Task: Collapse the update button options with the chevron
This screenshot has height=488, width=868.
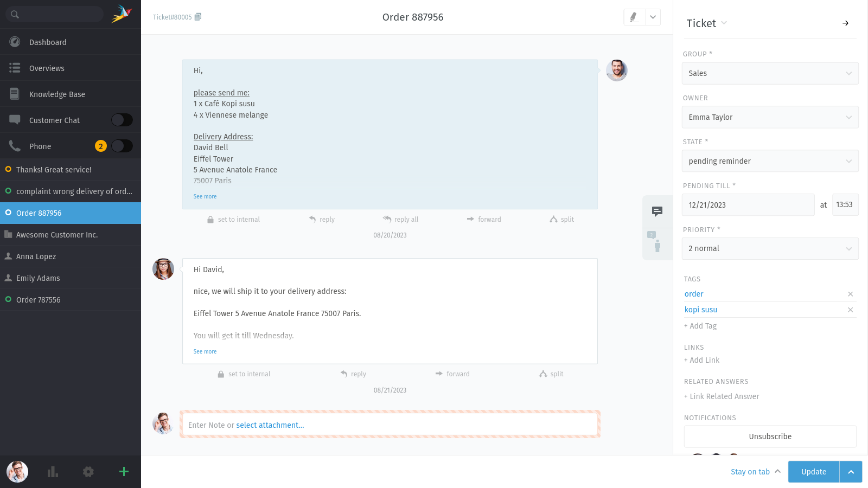Action: click(x=850, y=472)
